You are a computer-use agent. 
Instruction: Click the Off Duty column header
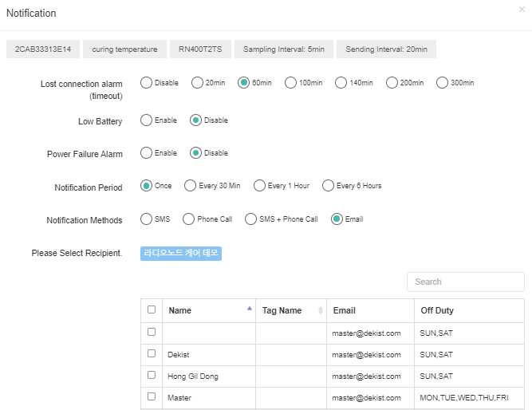click(469, 310)
